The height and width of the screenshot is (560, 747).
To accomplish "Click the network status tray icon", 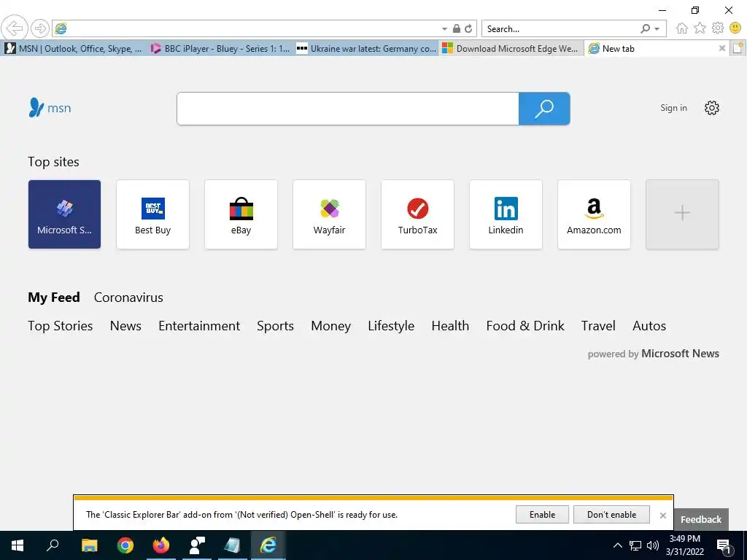I will click(x=635, y=545).
